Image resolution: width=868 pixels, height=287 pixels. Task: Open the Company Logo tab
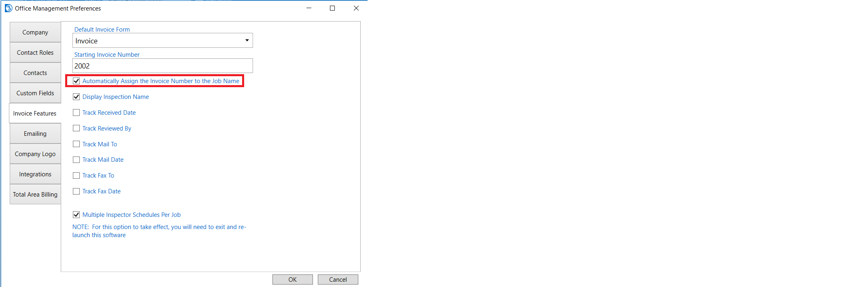click(35, 154)
